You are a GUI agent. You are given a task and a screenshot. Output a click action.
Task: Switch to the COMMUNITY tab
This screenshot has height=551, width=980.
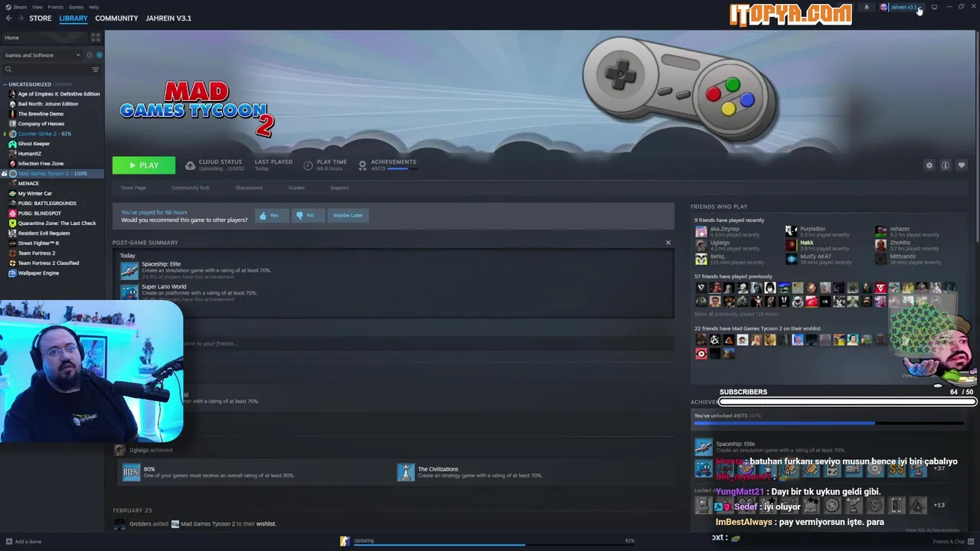point(116,18)
